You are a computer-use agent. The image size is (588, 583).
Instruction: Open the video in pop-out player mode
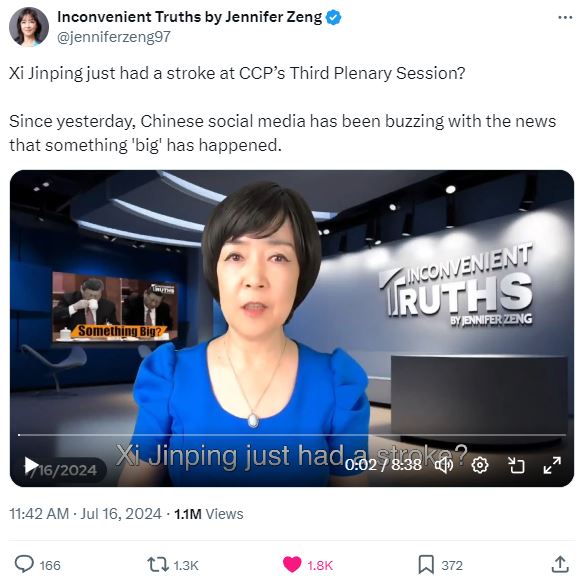click(x=516, y=465)
